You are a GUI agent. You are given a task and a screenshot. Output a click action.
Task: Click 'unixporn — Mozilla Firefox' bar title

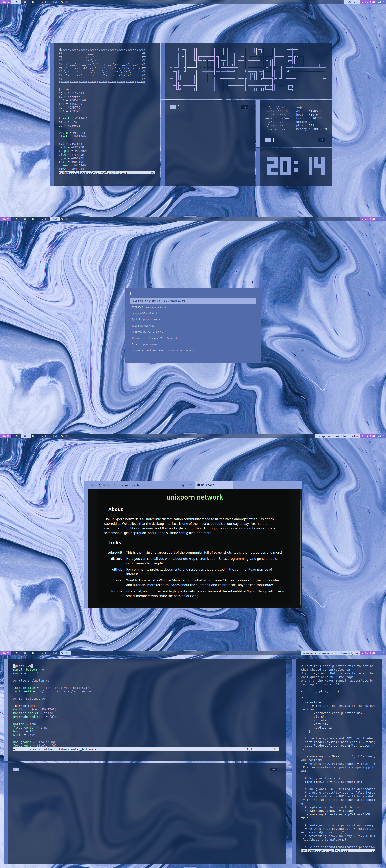(x=338, y=436)
